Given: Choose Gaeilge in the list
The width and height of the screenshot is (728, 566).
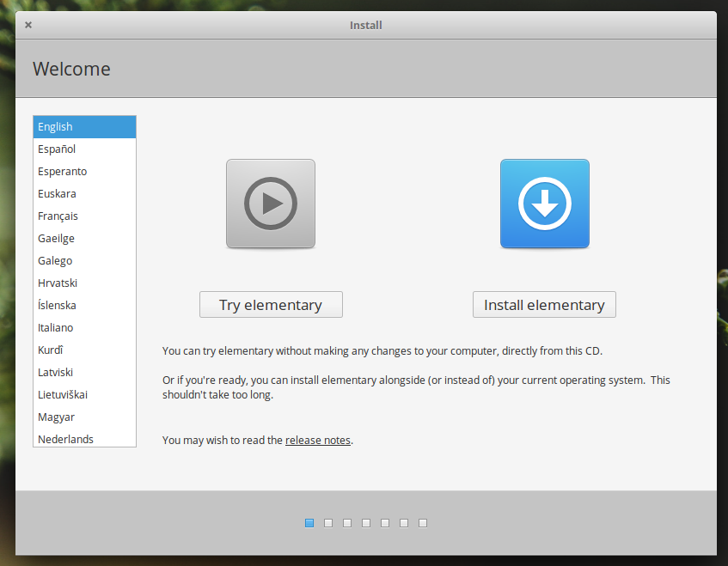Looking at the screenshot, I should [84, 238].
